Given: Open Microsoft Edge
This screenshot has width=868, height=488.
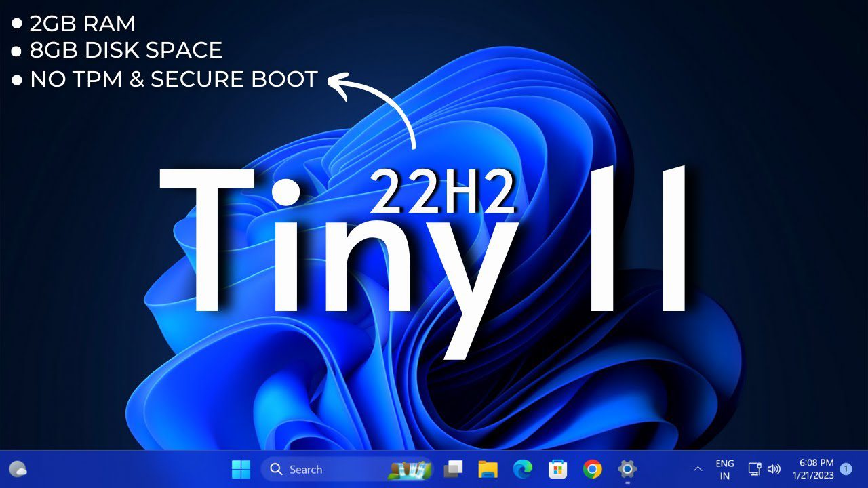Looking at the screenshot, I should (522, 468).
